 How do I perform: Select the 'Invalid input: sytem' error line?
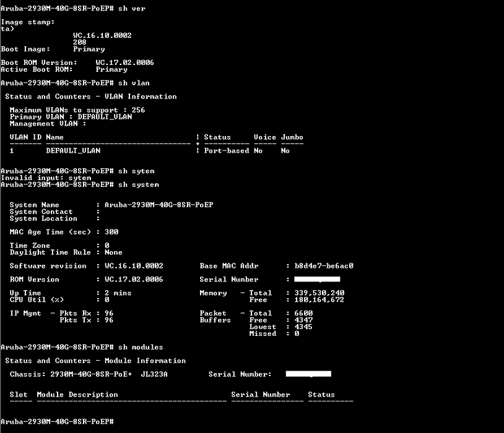[x=46, y=178]
